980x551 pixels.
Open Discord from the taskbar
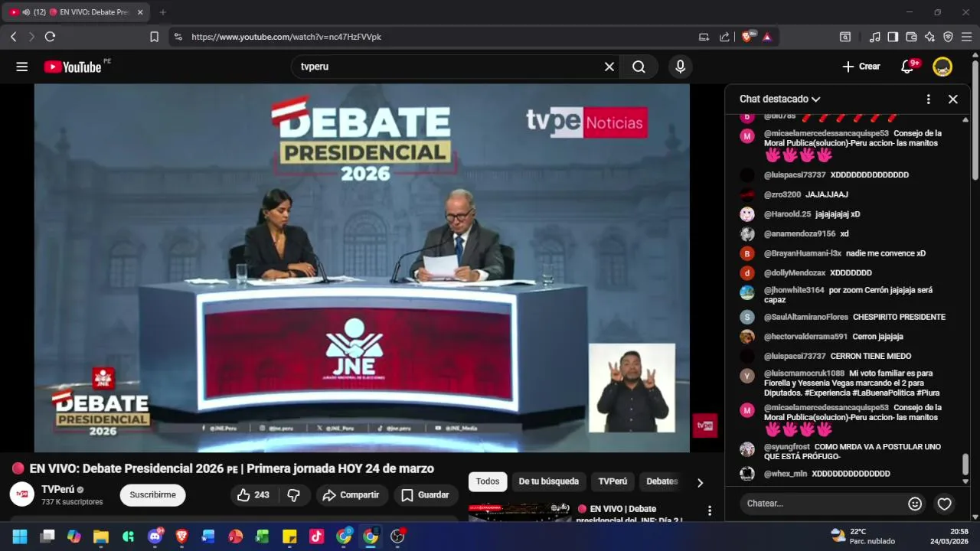155,536
